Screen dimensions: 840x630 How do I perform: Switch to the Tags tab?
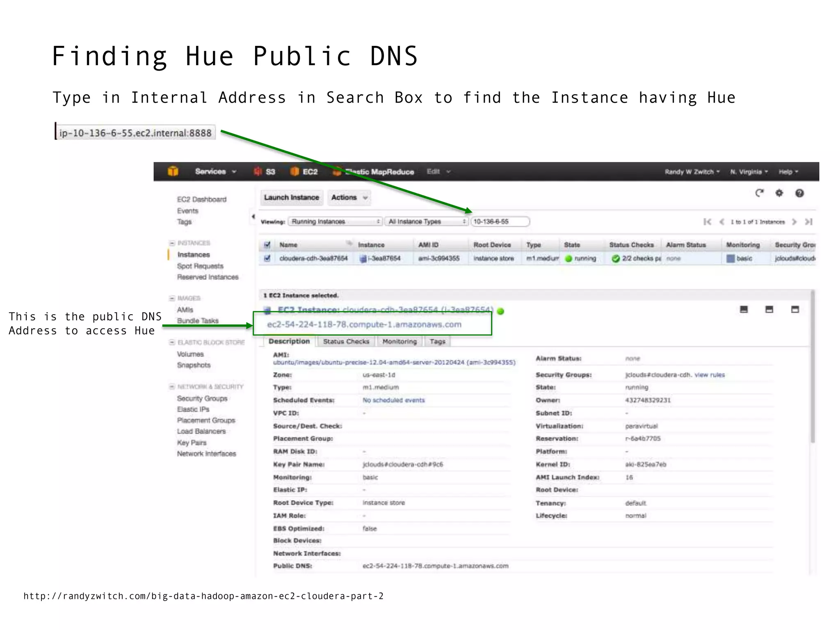(437, 342)
